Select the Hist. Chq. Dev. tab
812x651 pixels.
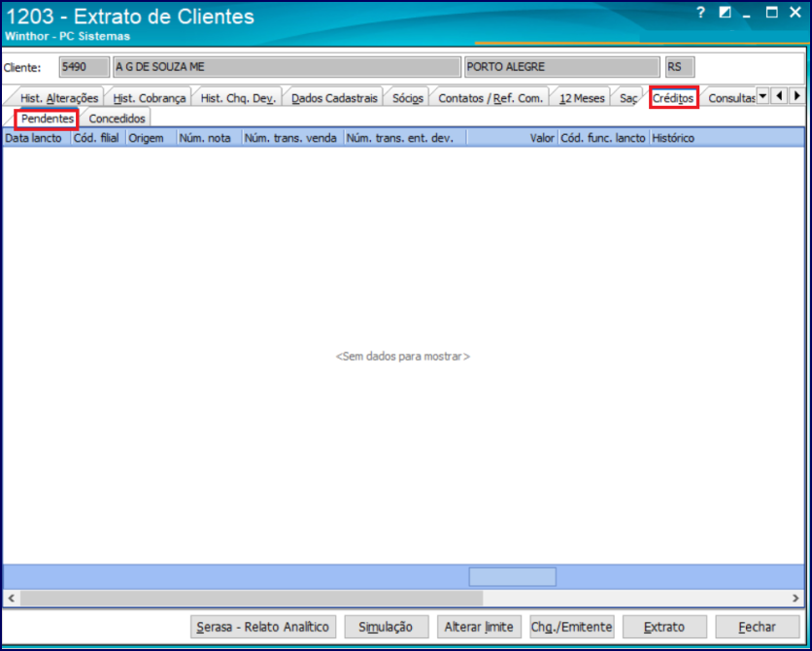coord(238,98)
